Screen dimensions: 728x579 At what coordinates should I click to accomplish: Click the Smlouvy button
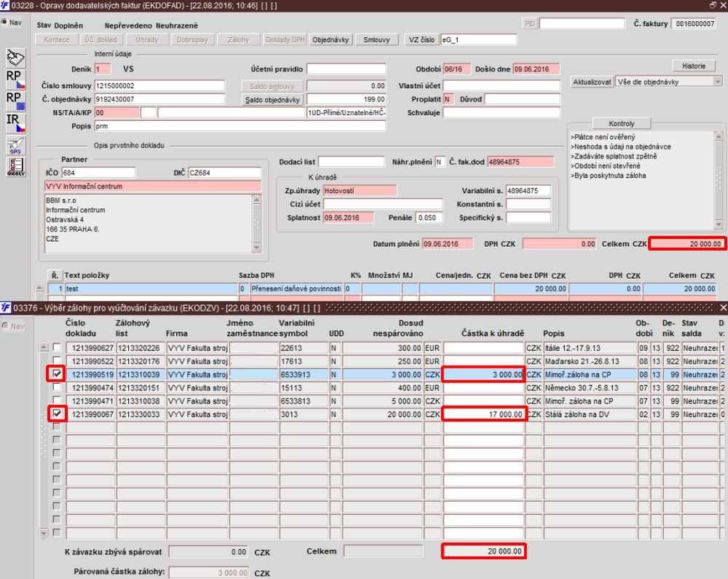[x=377, y=39]
